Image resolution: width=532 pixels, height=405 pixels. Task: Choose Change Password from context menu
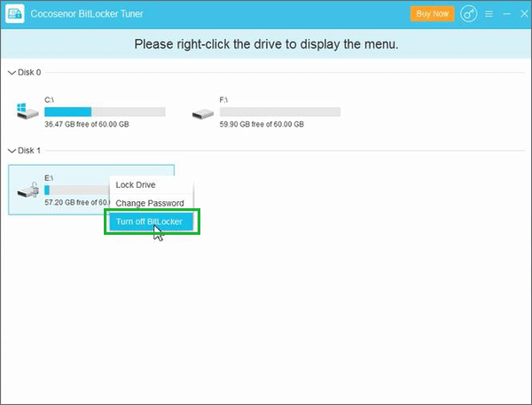coord(152,203)
